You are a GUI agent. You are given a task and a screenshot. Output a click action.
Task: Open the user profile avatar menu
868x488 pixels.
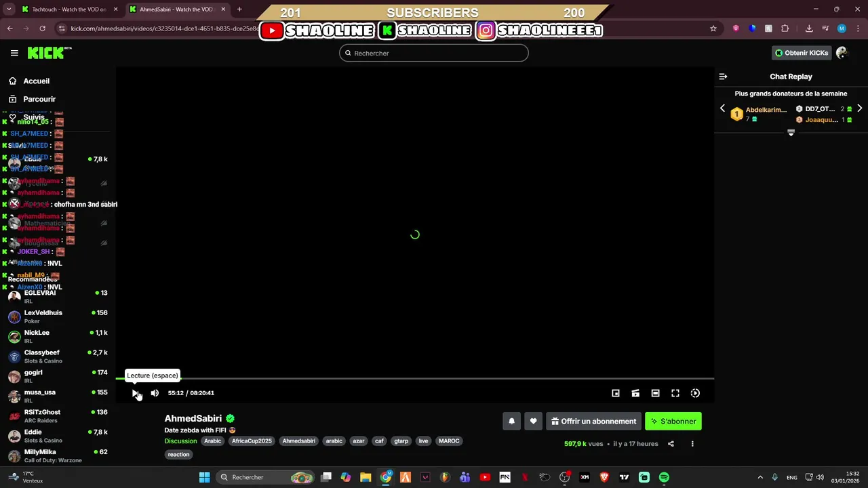(x=842, y=53)
